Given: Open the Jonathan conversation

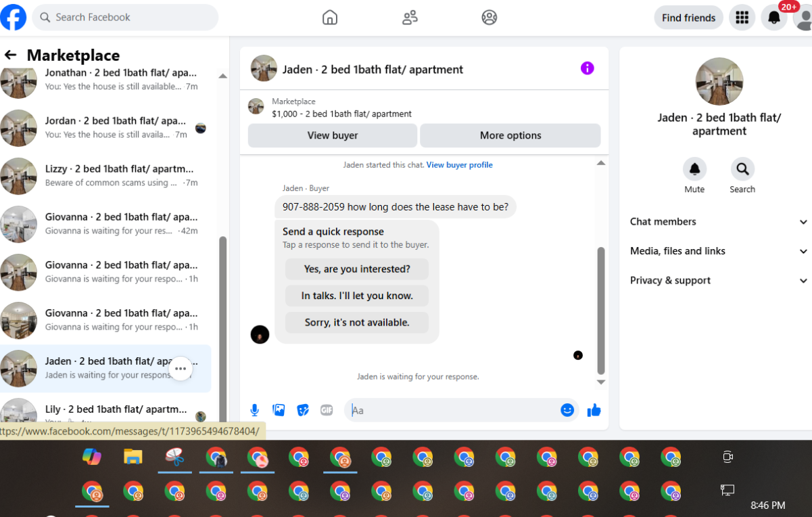Looking at the screenshot, I should tap(105, 80).
